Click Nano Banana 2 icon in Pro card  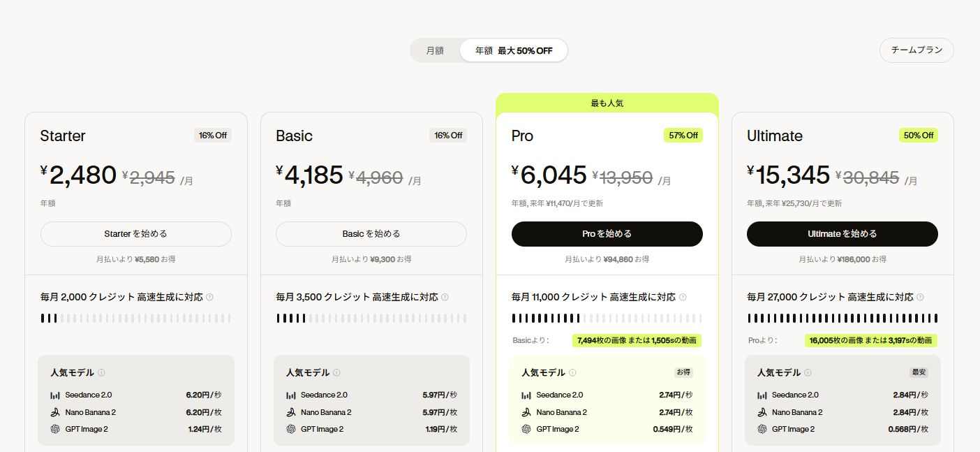pyautogui.click(x=526, y=412)
